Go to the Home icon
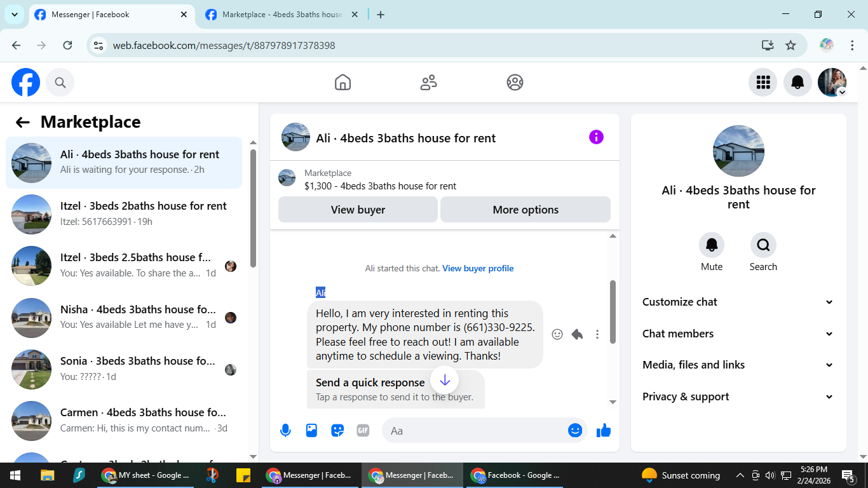The width and height of the screenshot is (868, 488). pyautogui.click(x=342, y=83)
